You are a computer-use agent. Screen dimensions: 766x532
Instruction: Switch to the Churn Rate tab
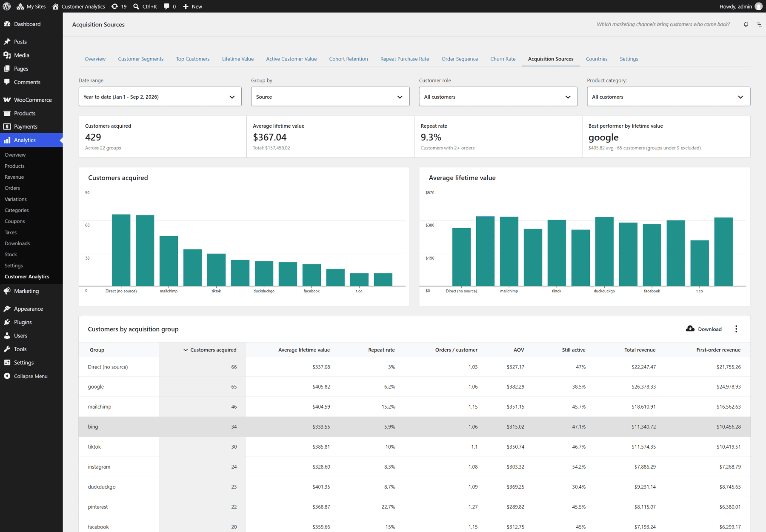click(x=503, y=59)
